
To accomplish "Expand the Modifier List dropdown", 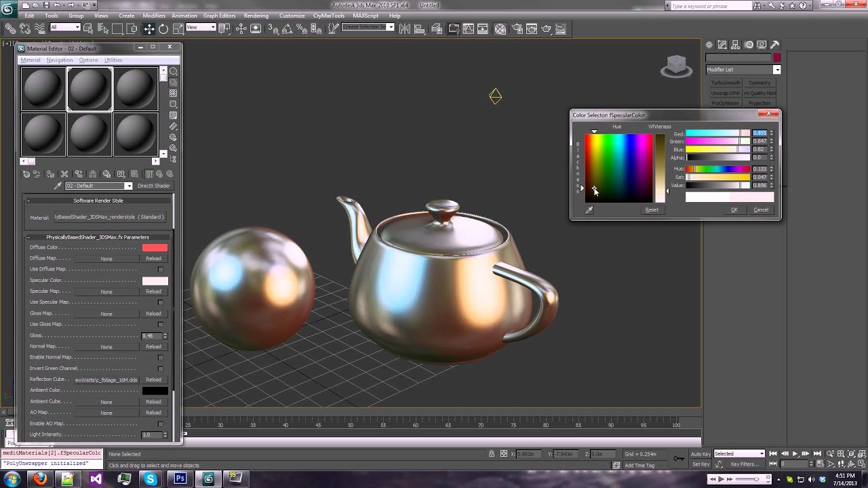I will pyautogui.click(x=743, y=70).
